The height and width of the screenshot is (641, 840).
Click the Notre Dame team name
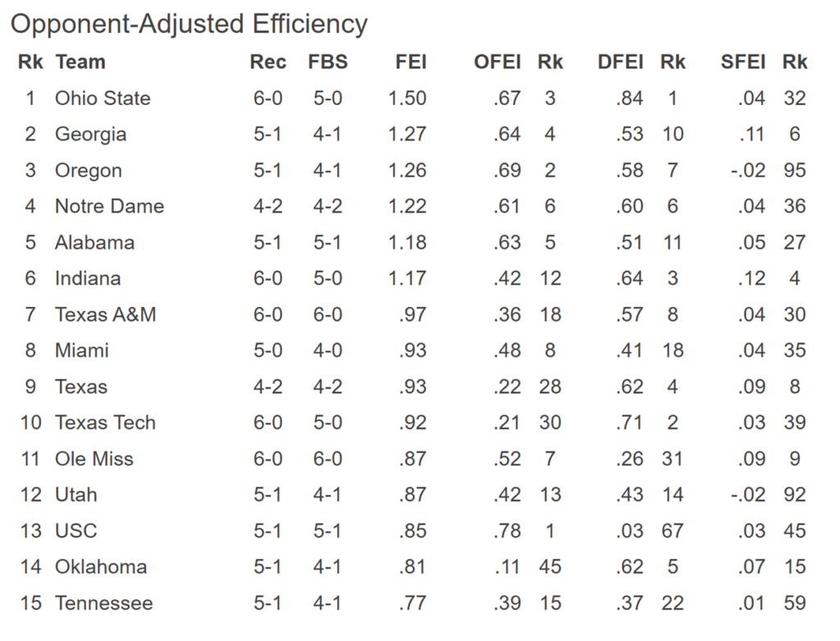click(109, 206)
